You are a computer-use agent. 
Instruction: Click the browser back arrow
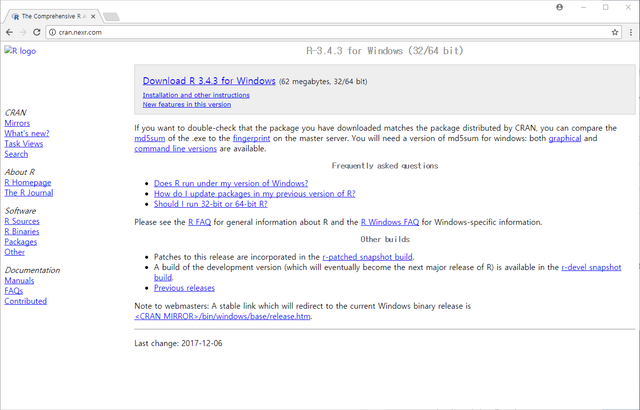click(x=10, y=32)
